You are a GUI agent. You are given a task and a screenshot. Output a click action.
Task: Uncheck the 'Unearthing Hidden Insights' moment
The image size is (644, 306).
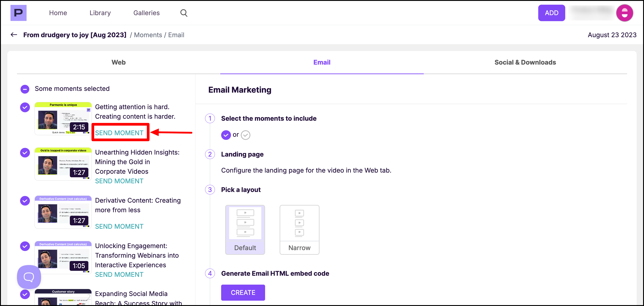[25, 153]
